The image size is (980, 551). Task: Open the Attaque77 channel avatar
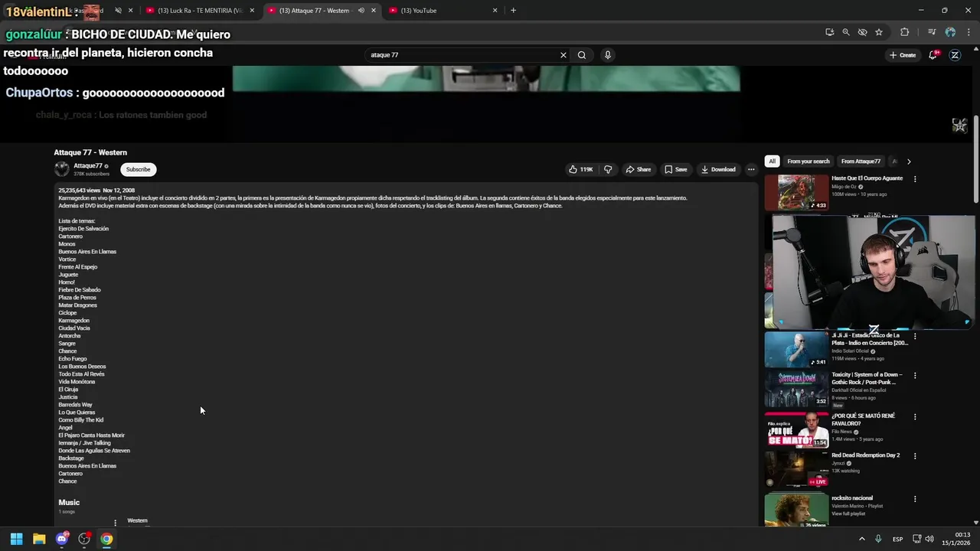(x=62, y=169)
